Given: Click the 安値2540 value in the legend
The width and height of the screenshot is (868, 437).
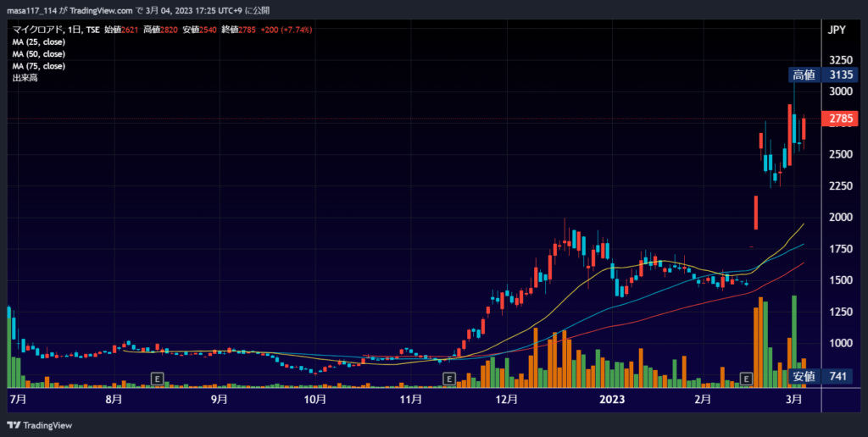Looking at the screenshot, I should click(x=200, y=30).
